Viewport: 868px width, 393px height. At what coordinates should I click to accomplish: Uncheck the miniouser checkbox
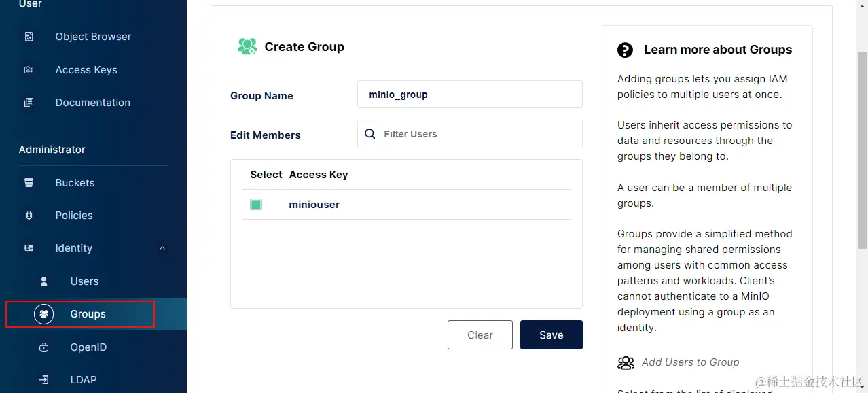tap(256, 205)
